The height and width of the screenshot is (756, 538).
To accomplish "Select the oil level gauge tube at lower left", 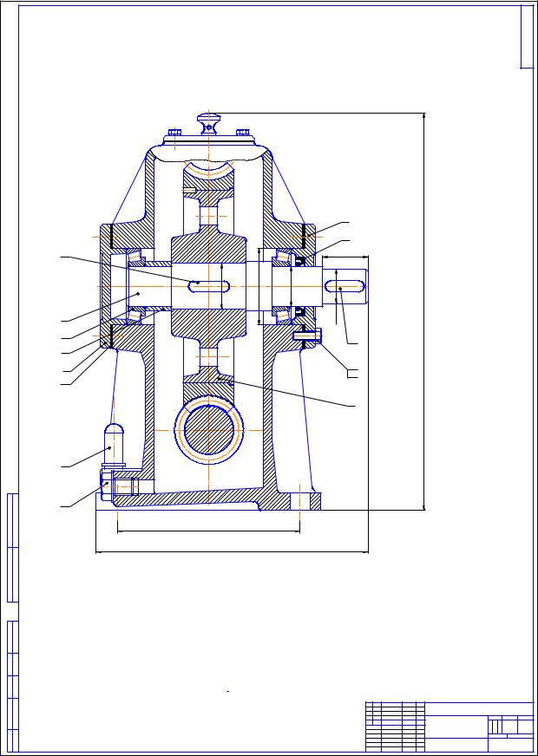I will point(114,445).
